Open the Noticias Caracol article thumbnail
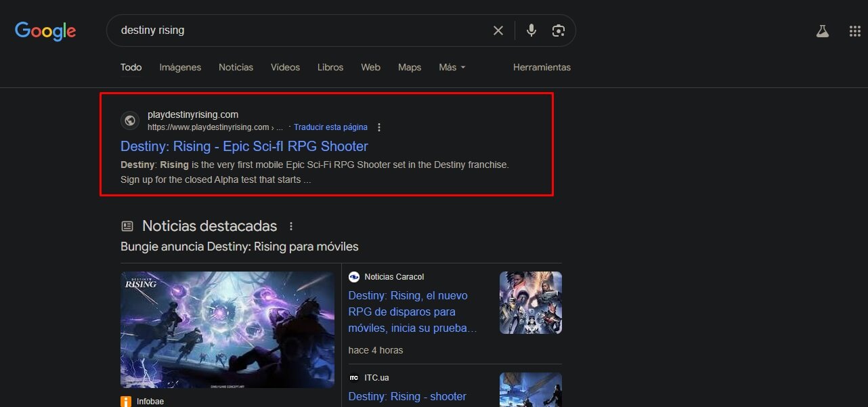 click(x=531, y=303)
